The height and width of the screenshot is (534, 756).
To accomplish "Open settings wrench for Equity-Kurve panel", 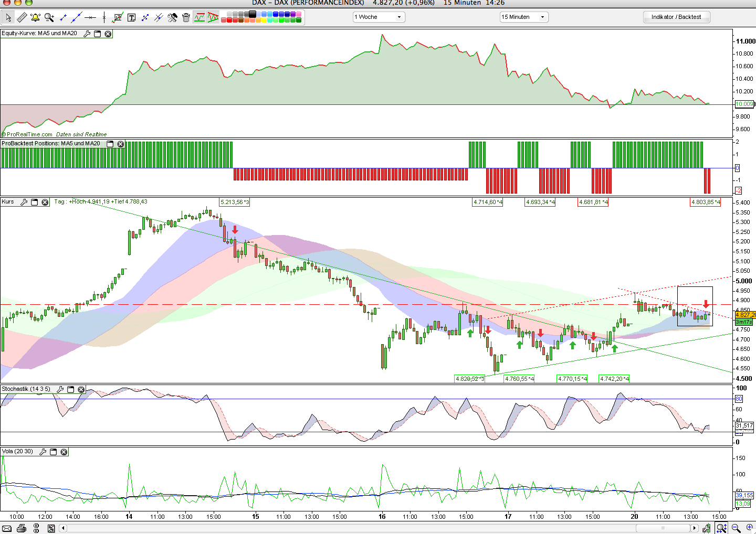I will click(87, 34).
